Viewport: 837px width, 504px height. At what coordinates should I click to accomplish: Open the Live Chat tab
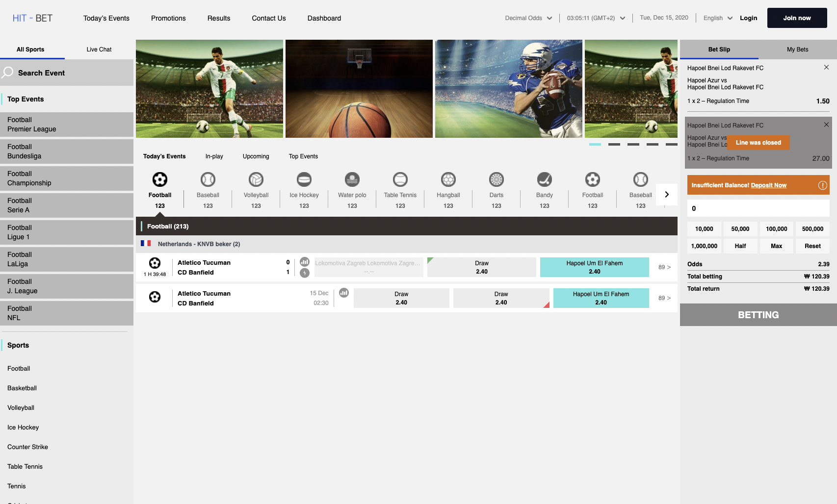coord(99,50)
